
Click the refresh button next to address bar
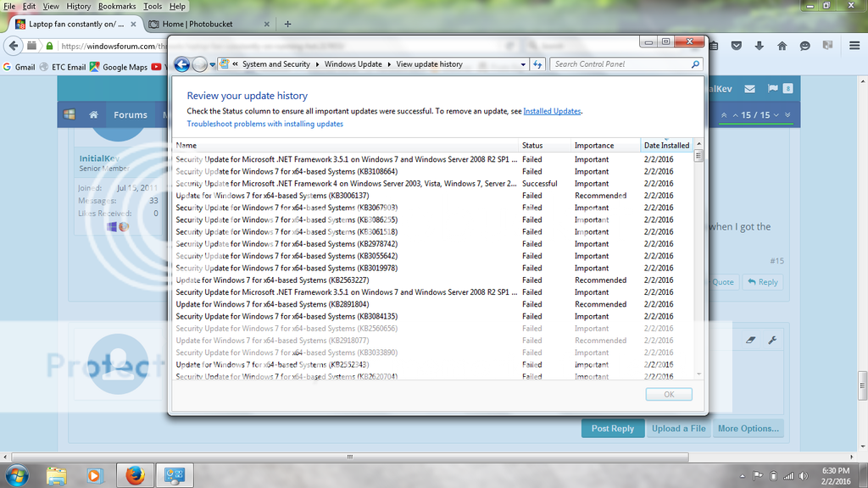(537, 64)
